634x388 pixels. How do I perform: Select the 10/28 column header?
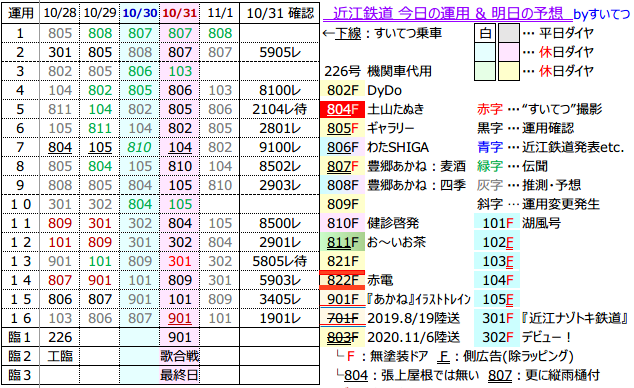pyautogui.click(x=60, y=13)
